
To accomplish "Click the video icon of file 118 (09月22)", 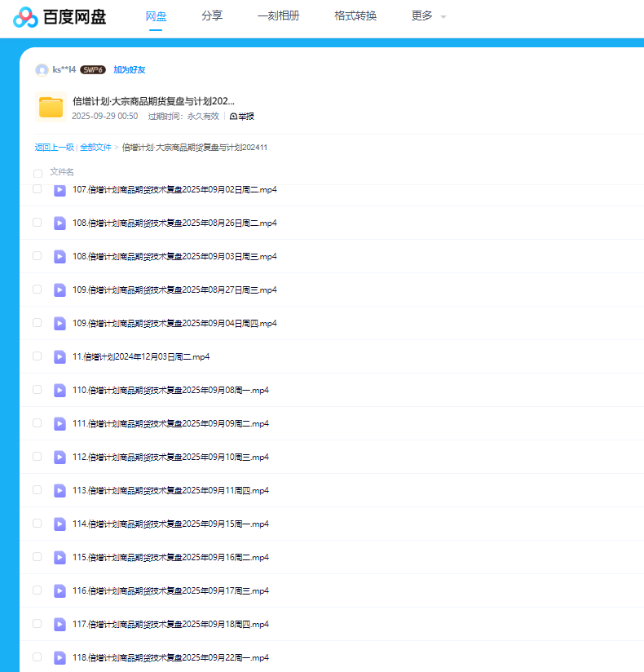I will pyautogui.click(x=60, y=657).
